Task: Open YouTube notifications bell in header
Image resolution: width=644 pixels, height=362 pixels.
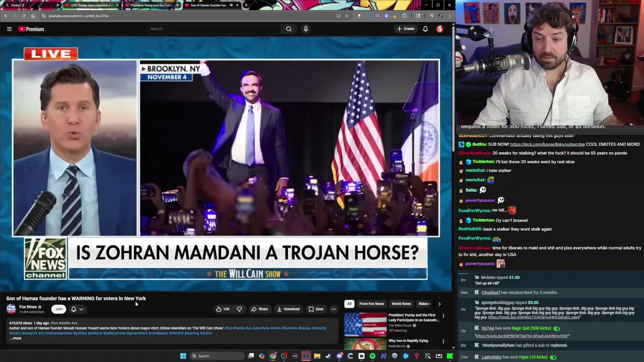Action: coord(425,29)
